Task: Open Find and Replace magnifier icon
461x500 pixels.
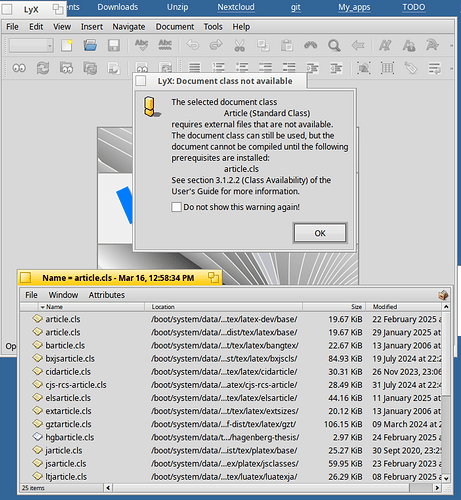Action: pos(334,45)
